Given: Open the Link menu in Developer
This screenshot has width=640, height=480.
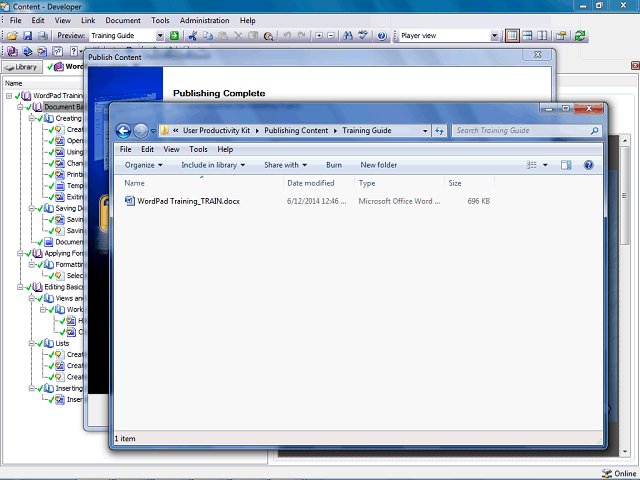Looking at the screenshot, I should click(88, 20).
